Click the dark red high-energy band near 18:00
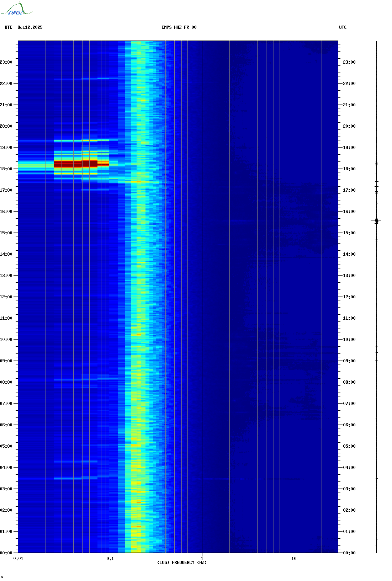The height and width of the screenshot is (581, 392). point(81,164)
